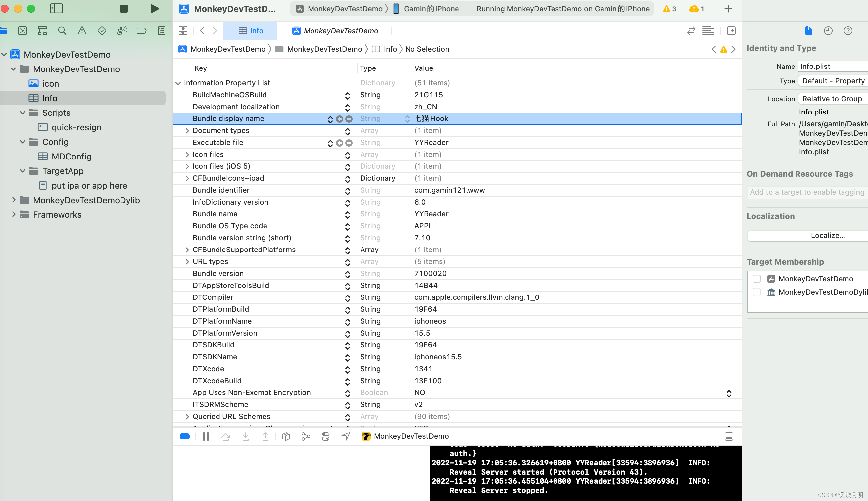This screenshot has width=868, height=501.
Task: Click the Run (play) button
Action: pos(155,9)
